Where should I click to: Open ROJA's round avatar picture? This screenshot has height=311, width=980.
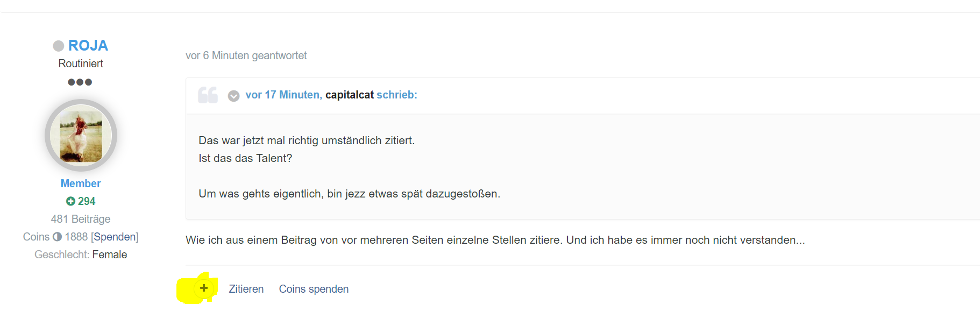81,136
